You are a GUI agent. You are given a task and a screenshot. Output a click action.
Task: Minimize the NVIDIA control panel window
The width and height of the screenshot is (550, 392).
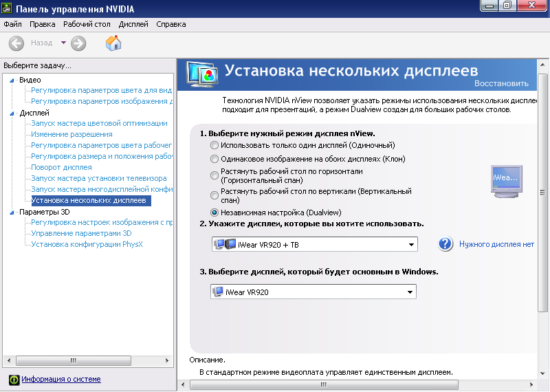490,6
